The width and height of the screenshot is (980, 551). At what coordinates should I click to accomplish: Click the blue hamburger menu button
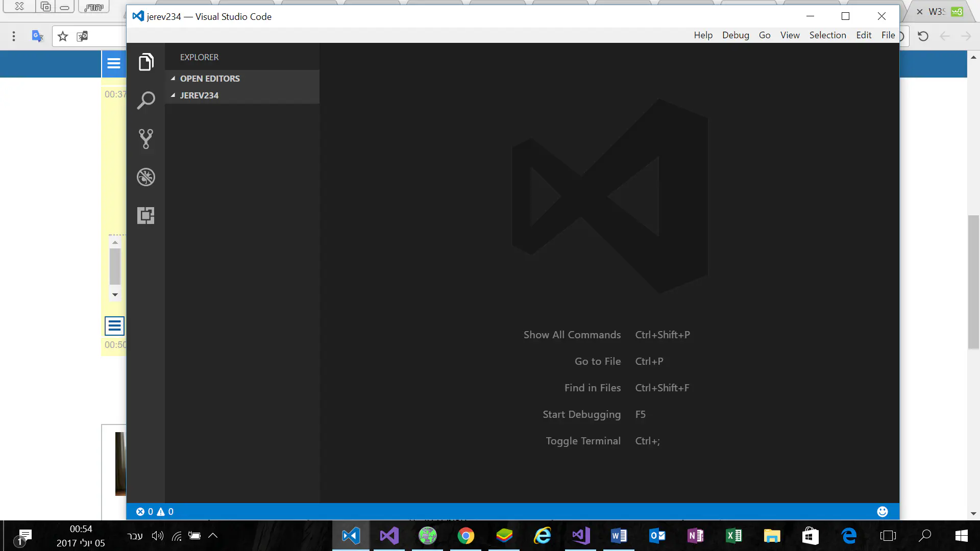click(x=114, y=64)
